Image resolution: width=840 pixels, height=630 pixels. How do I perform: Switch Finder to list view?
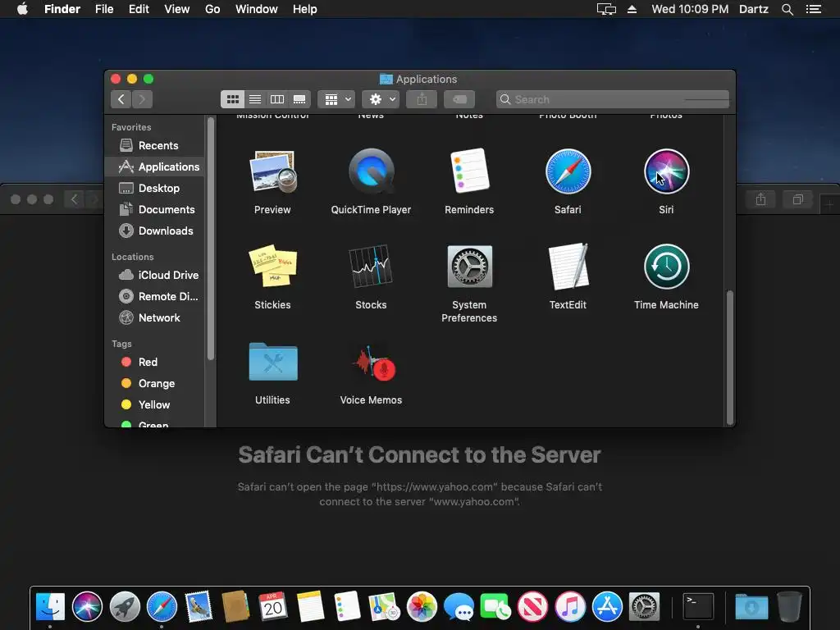tap(255, 99)
